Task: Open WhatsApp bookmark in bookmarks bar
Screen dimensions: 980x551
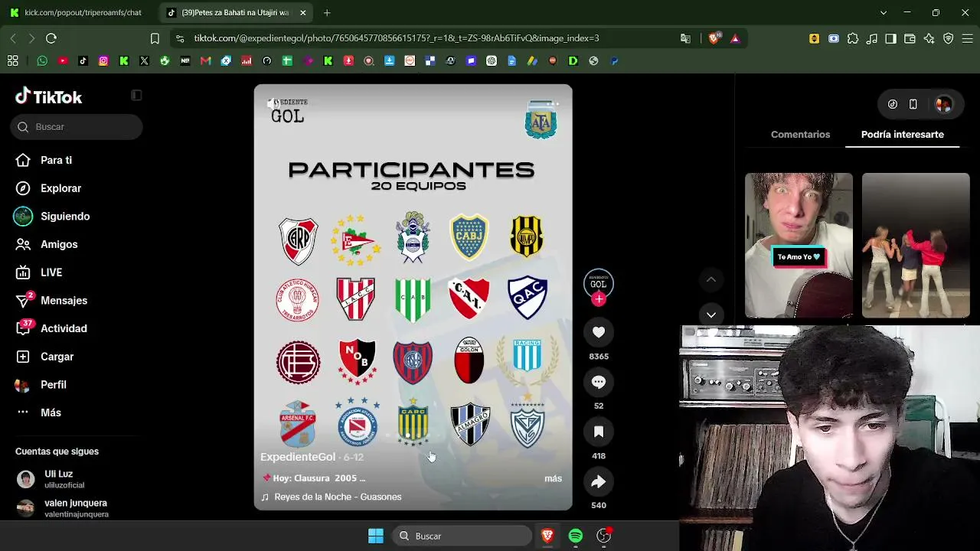Action: pos(42,60)
